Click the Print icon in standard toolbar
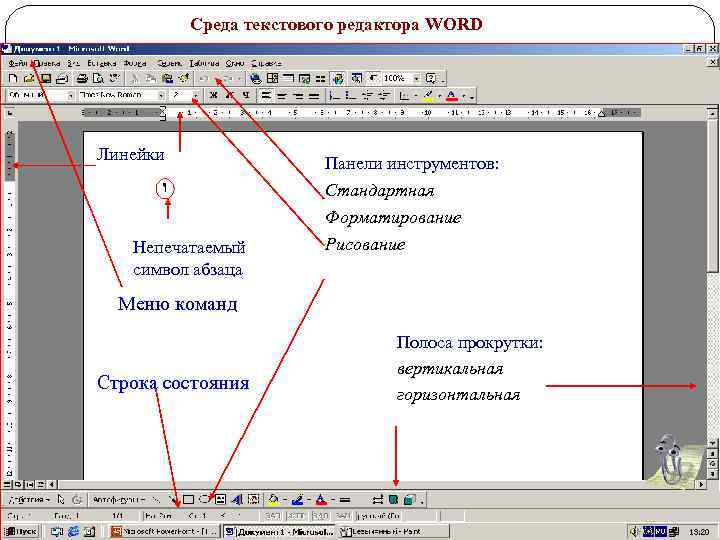This screenshot has height=540, width=720. pos(82,79)
